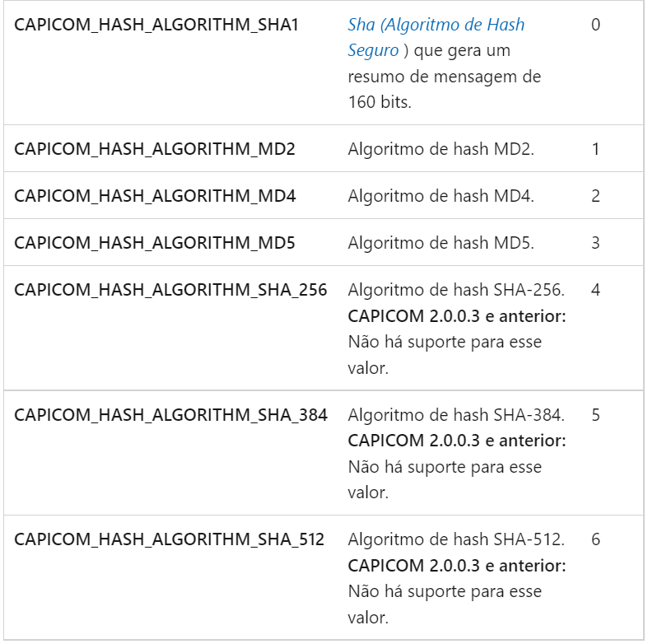This screenshot has width=648, height=644.
Task: Select the CAPICOM_HASH_ALGORITHM_MD4 constant cell
Action: [155, 196]
